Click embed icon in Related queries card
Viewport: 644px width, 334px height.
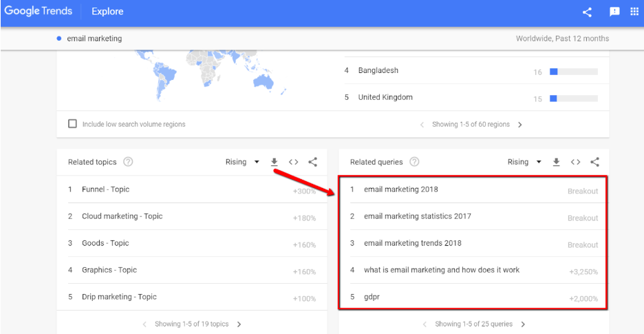point(575,162)
